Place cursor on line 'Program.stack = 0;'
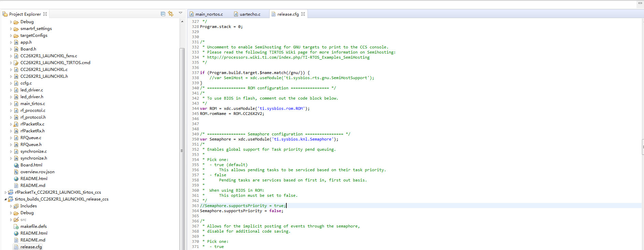 point(221,27)
